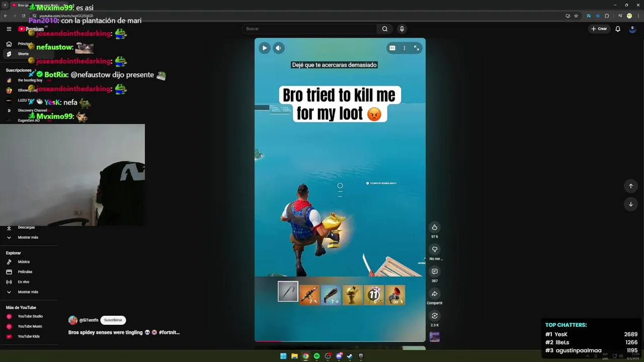This screenshot has height=362, width=644.
Task: Open the Chrome profile avatar
Action: (629, 16)
